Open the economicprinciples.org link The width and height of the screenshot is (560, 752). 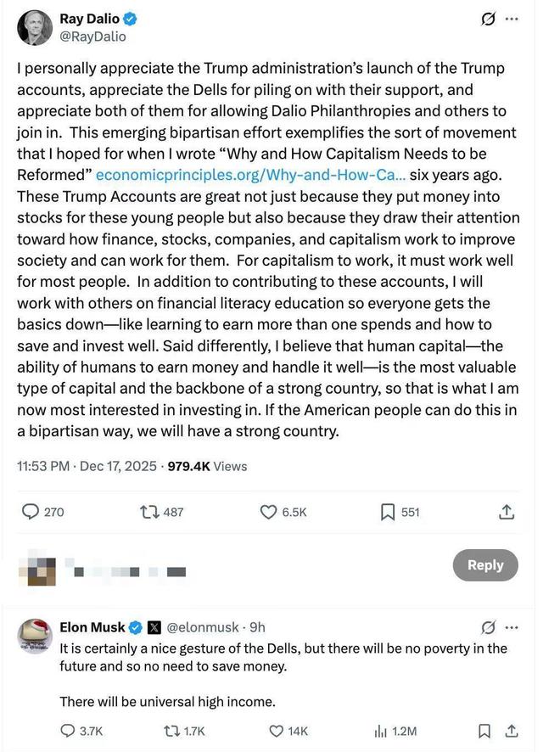pyautogui.click(x=250, y=174)
